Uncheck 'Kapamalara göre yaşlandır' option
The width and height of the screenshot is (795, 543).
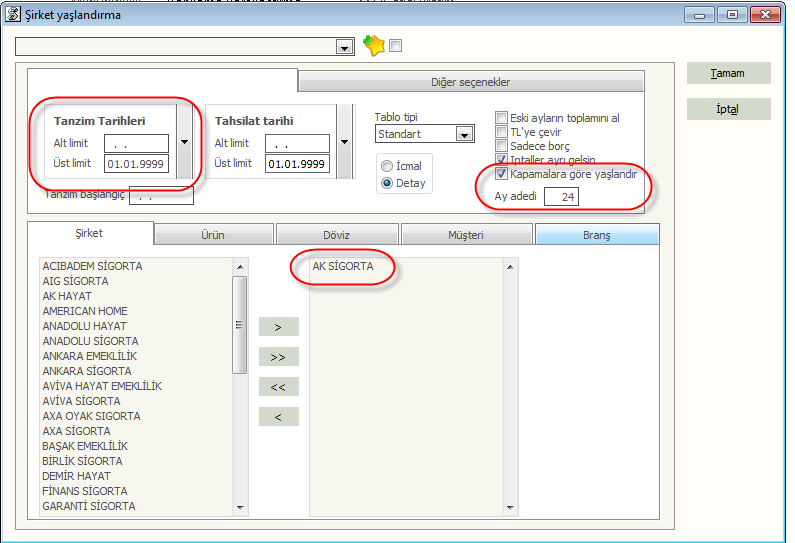tap(502, 173)
